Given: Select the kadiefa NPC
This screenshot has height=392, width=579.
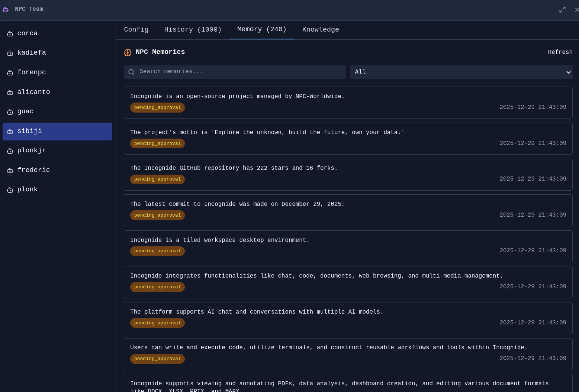Looking at the screenshot, I should (57, 53).
